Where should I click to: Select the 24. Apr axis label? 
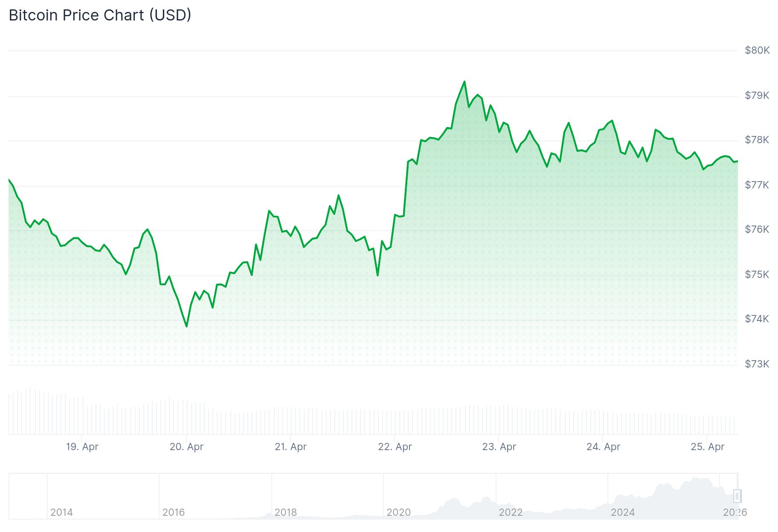603,447
